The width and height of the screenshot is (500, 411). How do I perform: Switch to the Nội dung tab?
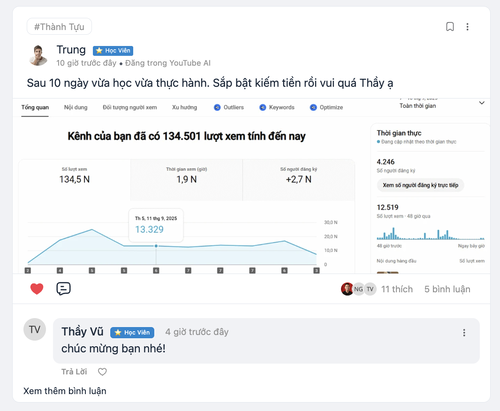pyautogui.click(x=76, y=107)
